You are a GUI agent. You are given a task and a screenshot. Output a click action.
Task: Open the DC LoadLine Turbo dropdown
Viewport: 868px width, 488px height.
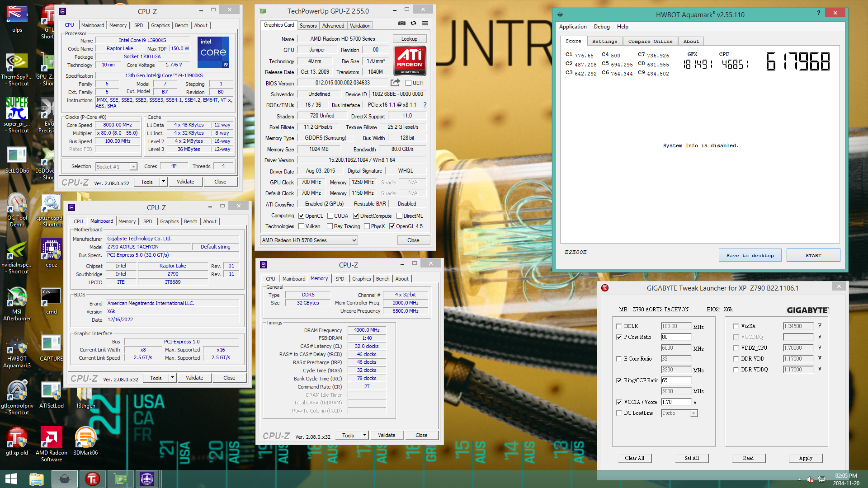pyautogui.click(x=679, y=413)
